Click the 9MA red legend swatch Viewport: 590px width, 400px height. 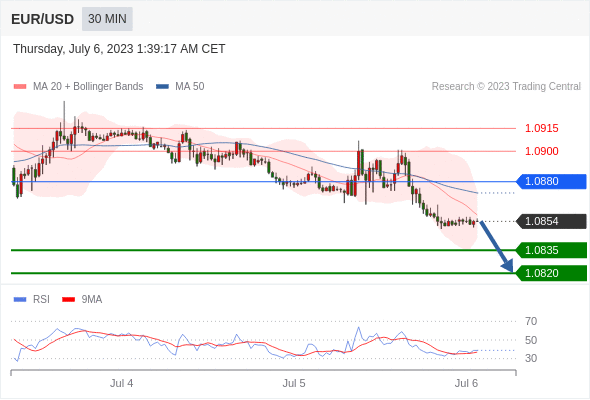coord(68,300)
